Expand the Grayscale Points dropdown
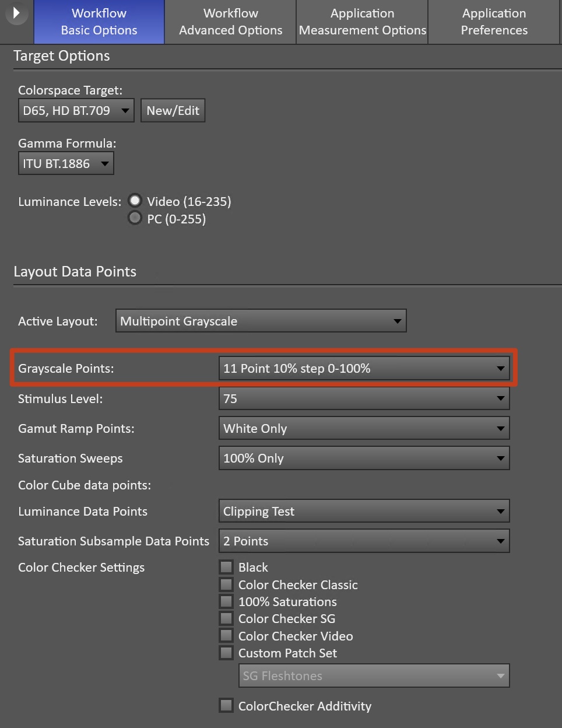 click(x=364, y=369)
